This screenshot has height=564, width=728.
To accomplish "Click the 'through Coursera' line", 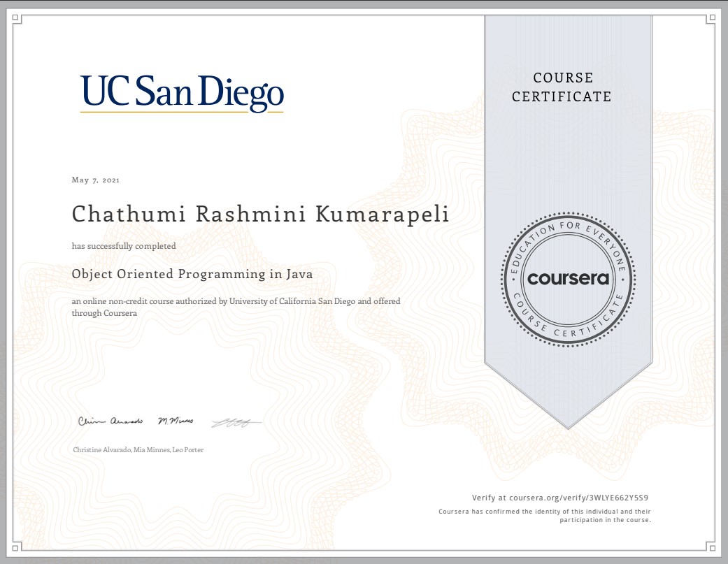I will click(104, 313).
